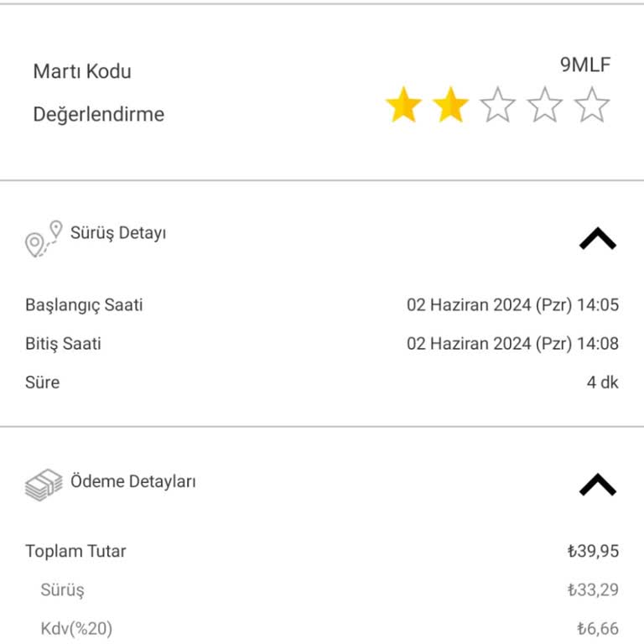Viewport: 644px width, 644px height.
Task: Click the Süre value 4 dk
Action: (602, 382)
